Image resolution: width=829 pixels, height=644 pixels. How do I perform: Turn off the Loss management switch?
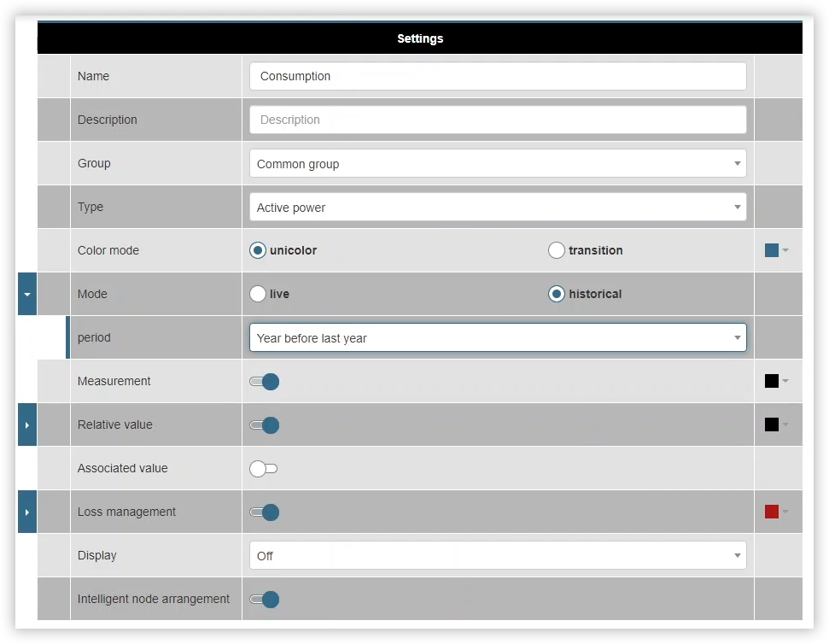click(264, 512)
